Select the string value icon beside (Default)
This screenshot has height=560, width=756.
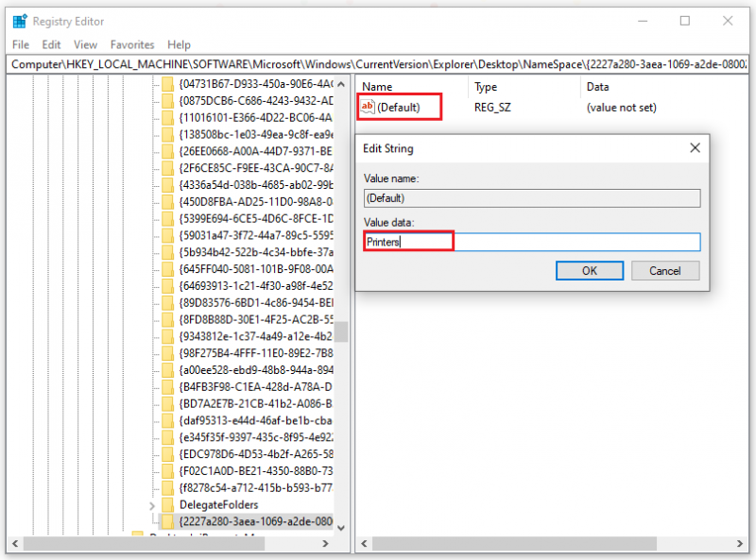click(368, 107)
